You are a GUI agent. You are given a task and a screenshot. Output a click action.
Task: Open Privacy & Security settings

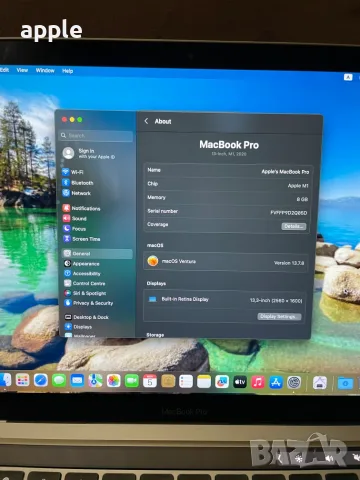(89, 303)
